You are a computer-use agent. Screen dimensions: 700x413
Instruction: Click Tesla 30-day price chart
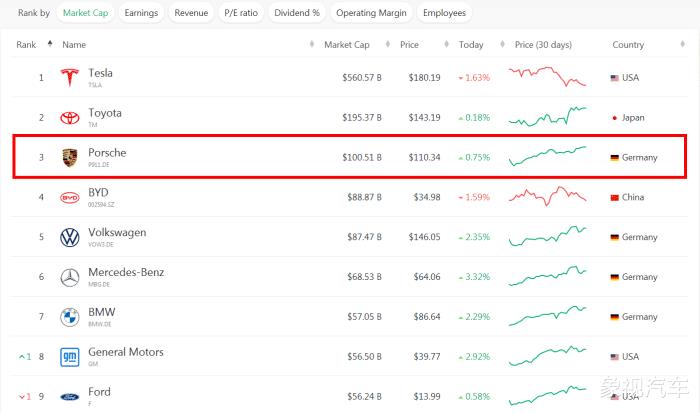[x=547, y=76]
